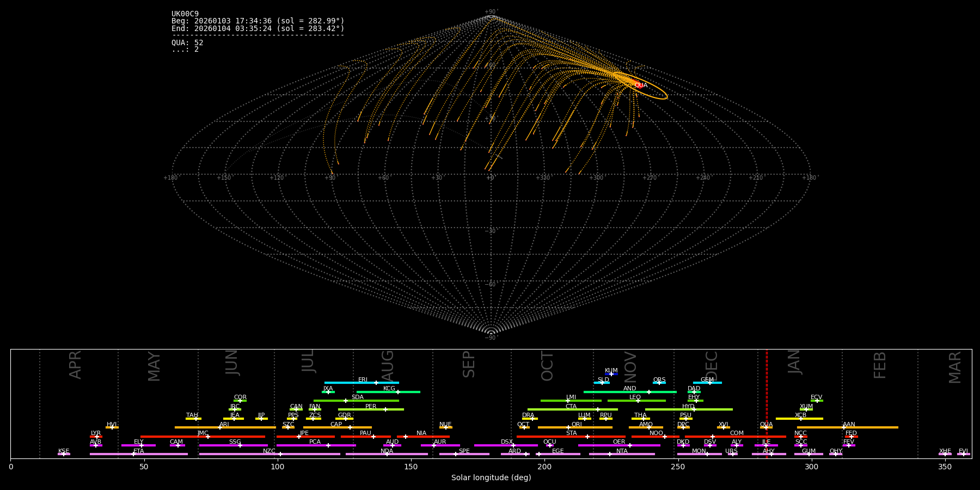Click the peak cross on the STA bar
This screenshot has height=490, width=980.
(x=587, y=437)
